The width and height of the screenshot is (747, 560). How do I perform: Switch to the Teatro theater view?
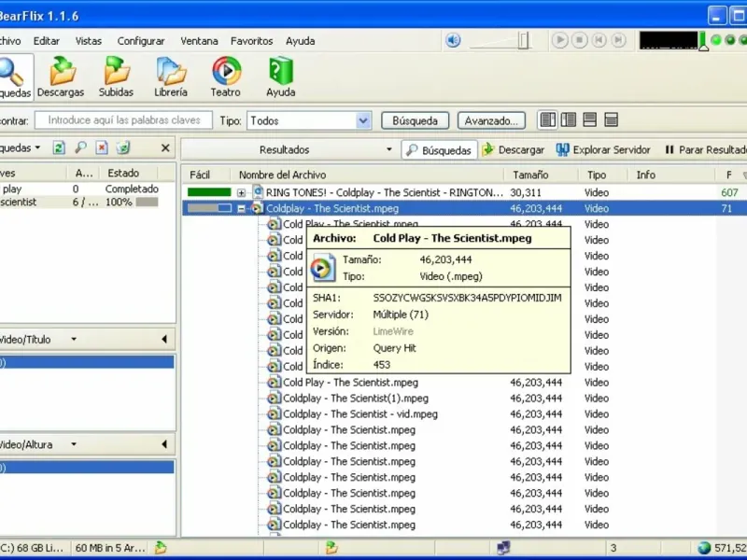pos(225,77)
